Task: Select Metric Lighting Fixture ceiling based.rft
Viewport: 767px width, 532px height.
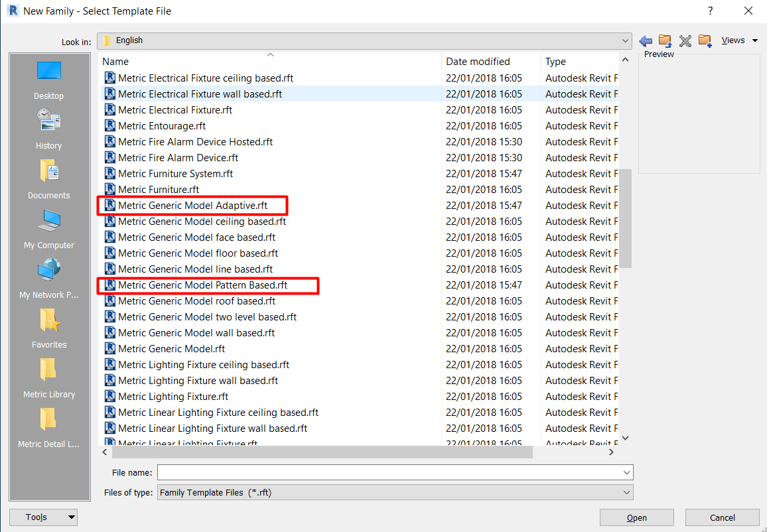Action: (204, 365)
